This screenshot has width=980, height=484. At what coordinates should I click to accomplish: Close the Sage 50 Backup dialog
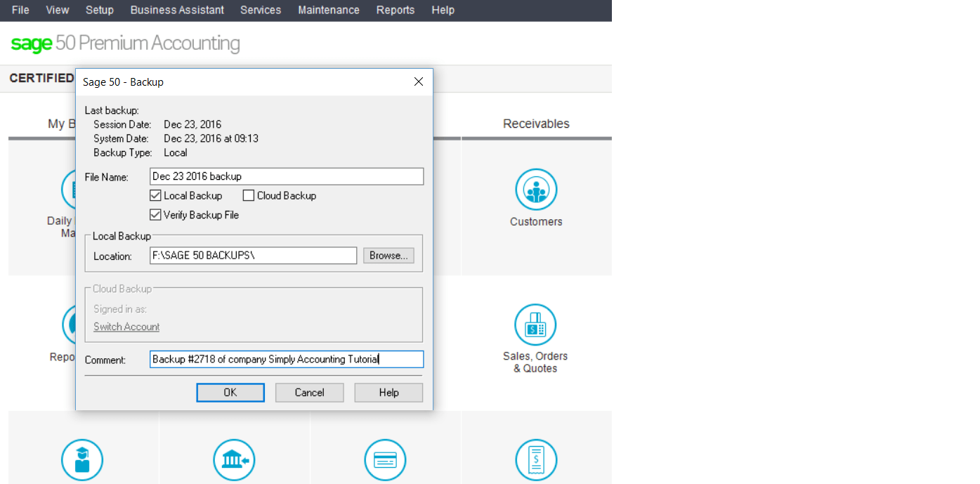click(x=419, y=81)
